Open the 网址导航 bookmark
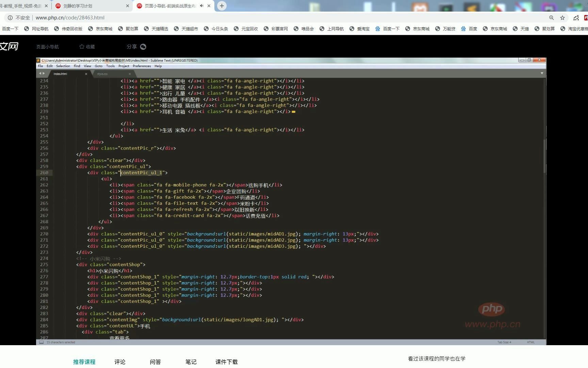This screenshot has width=588, height=368. pos(36,29)
